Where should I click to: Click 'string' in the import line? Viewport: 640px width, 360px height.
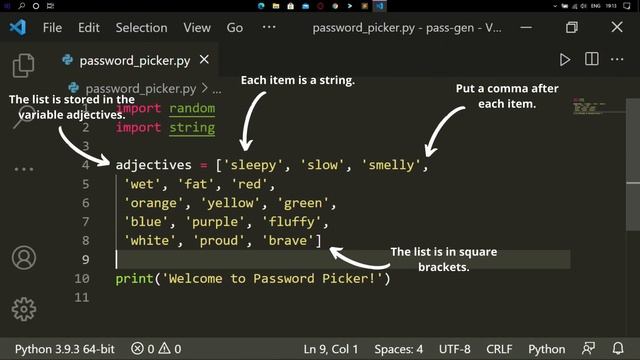192,128
